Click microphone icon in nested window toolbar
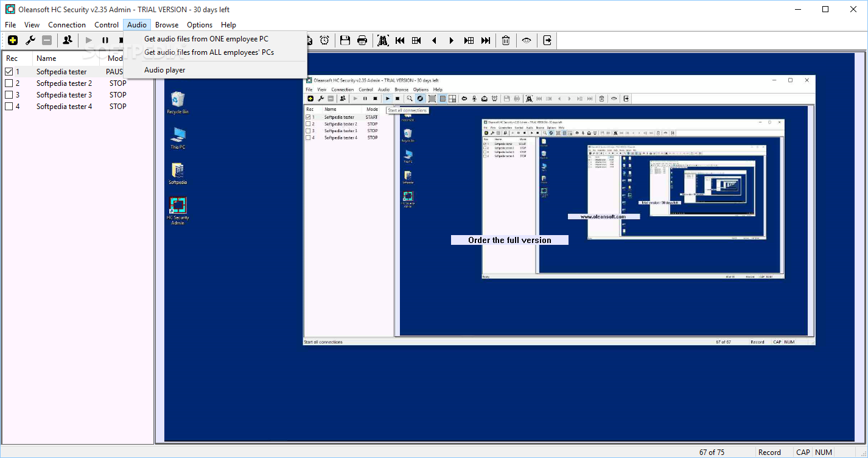The image size is (868, 458). coord(474,98)
